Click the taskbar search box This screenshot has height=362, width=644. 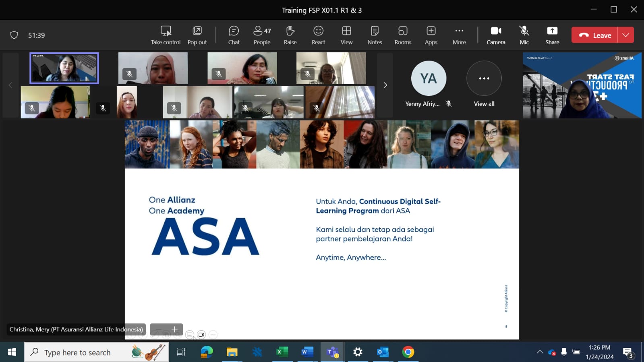coord(97,352)
